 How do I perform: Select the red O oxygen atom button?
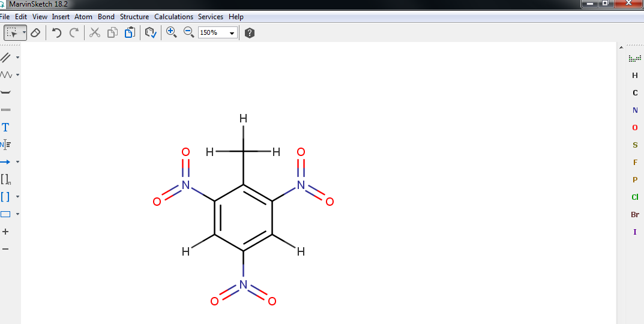[x=634, y=128]
